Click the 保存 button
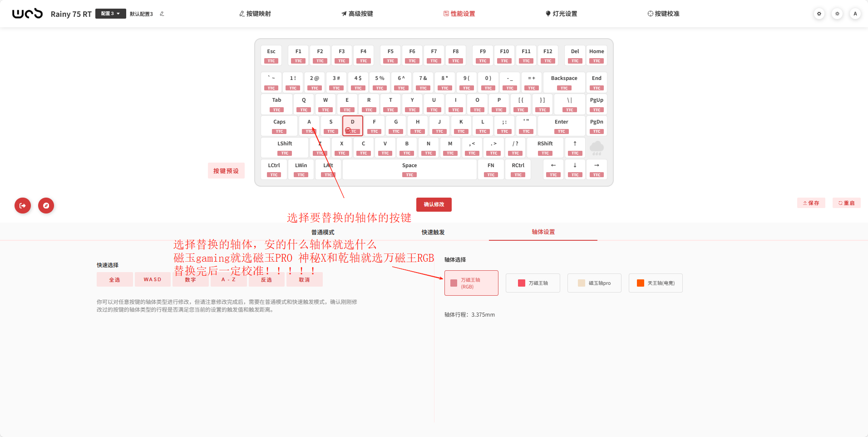868x437 pixels. pyautogui.click(x=811, y=203)
